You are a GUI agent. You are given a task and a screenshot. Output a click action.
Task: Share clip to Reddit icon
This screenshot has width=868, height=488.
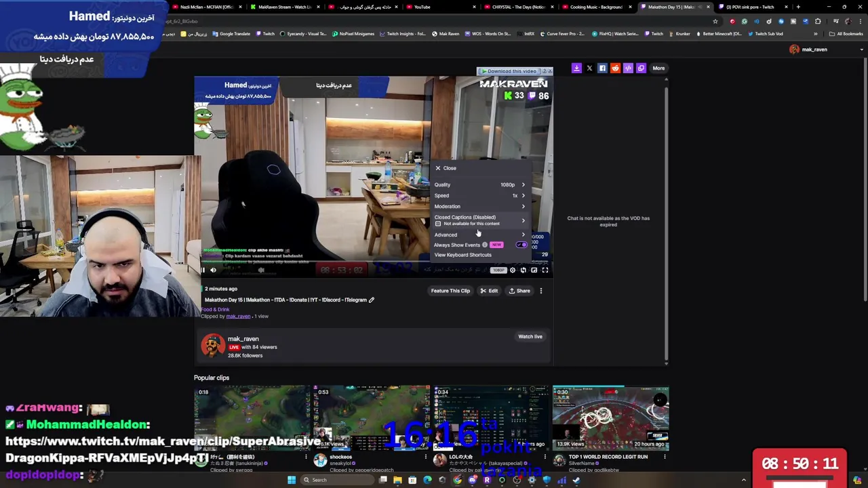click(x=615, y=68)
